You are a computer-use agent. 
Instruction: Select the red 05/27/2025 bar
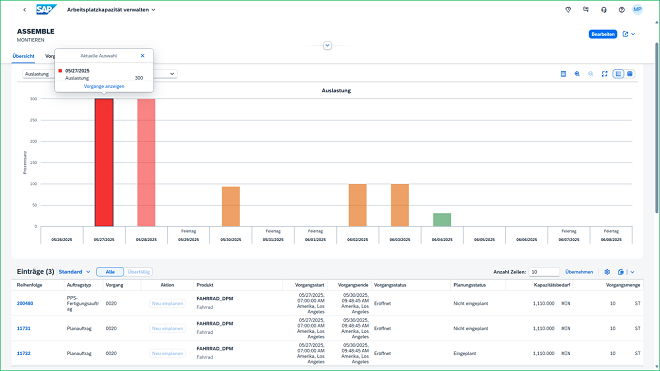pos(104,163)
